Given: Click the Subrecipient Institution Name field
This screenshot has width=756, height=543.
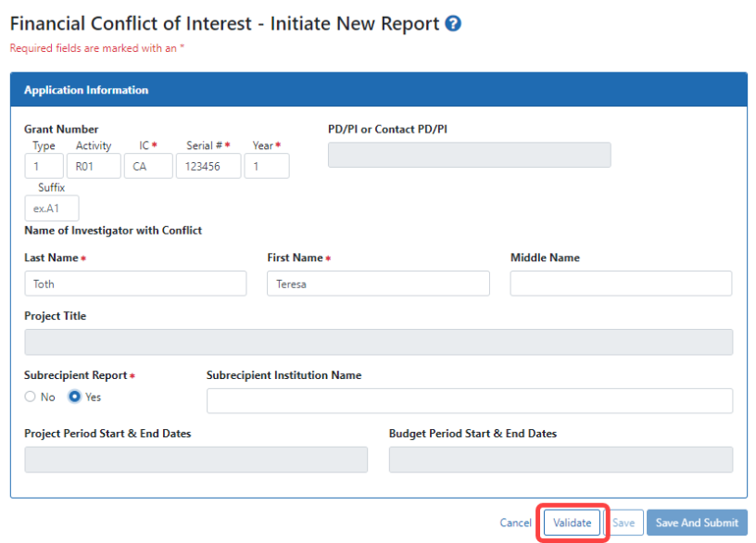Looking at the screenshot, I should [x=469, y=400].
